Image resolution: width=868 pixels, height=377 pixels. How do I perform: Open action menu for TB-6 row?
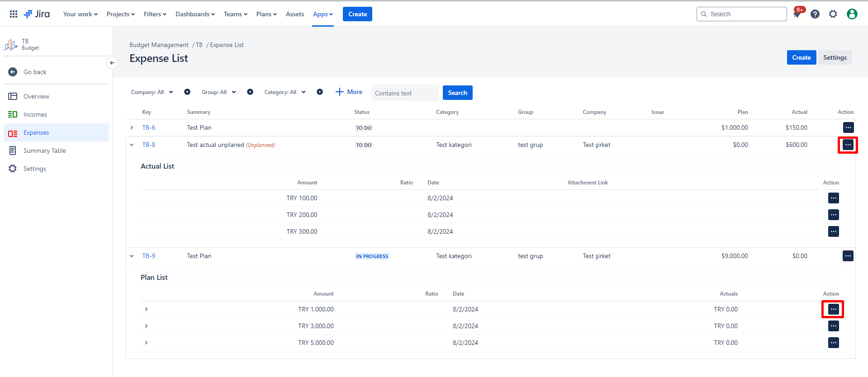[849, 127]
